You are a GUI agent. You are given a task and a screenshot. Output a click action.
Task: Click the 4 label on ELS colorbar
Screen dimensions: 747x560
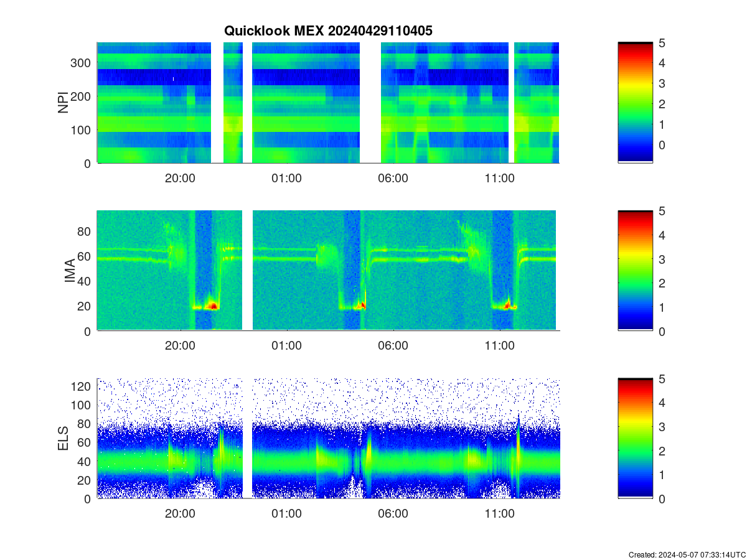662,403
